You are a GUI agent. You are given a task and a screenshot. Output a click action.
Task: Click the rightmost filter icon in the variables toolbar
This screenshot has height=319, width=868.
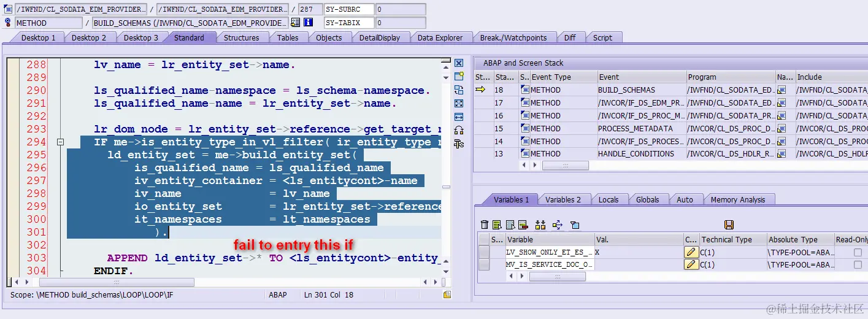pos(575,225)
